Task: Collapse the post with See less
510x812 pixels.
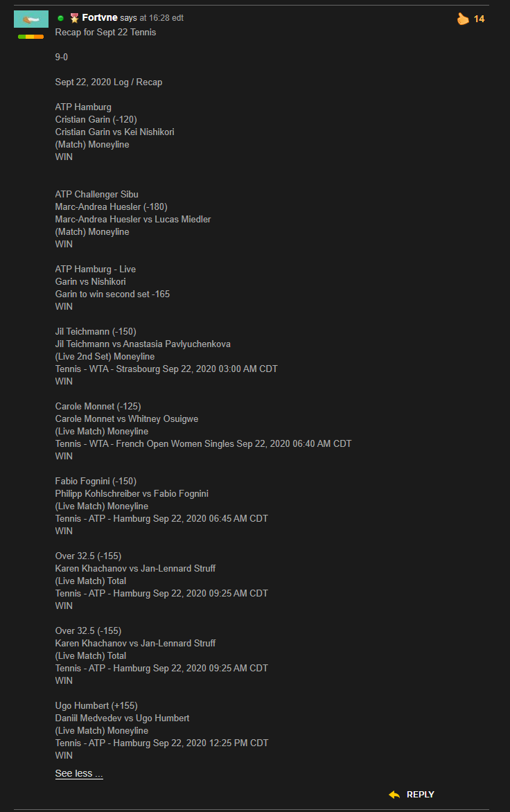Action: click(79, 773)
